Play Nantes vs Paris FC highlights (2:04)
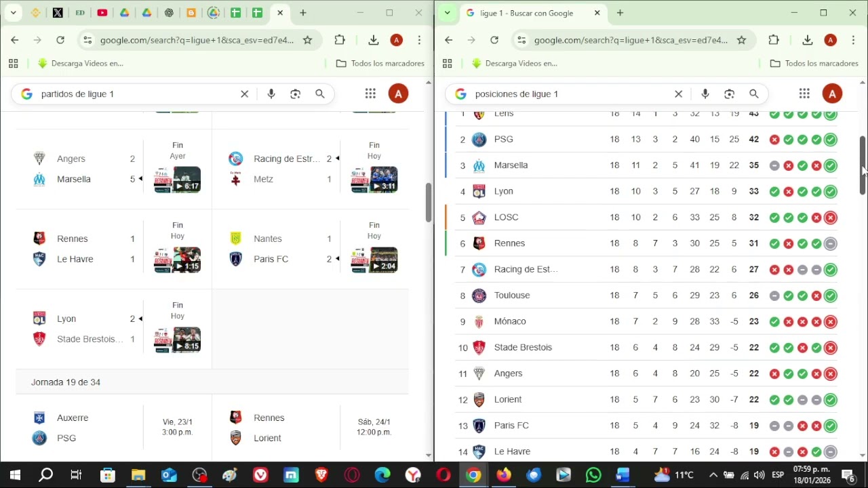 tap(374, 260)
